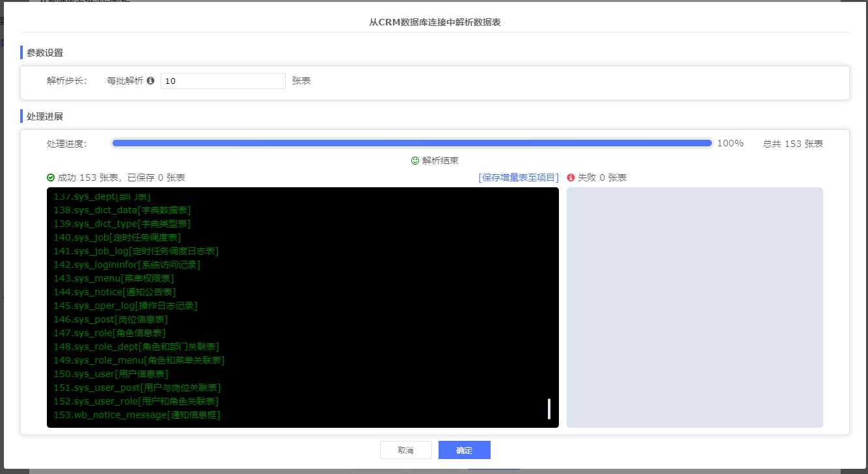Screen dimensions: 868x474
Task: Click the 处理进度 label
Action: [x=67, y=144]
